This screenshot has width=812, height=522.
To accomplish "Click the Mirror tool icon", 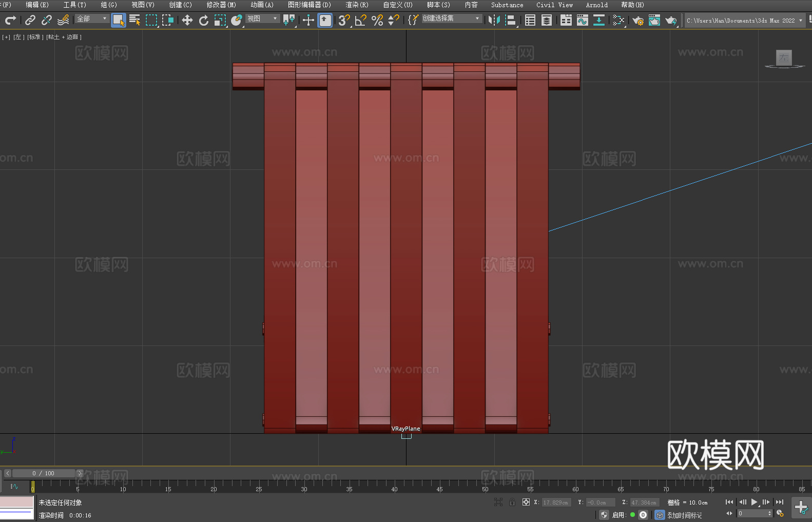I will (x=494, y=20).
